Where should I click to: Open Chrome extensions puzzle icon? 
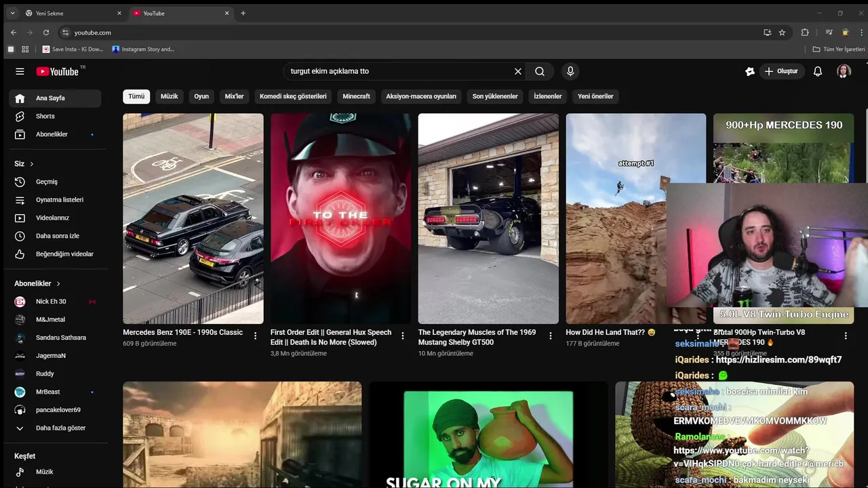pos(805,33)
